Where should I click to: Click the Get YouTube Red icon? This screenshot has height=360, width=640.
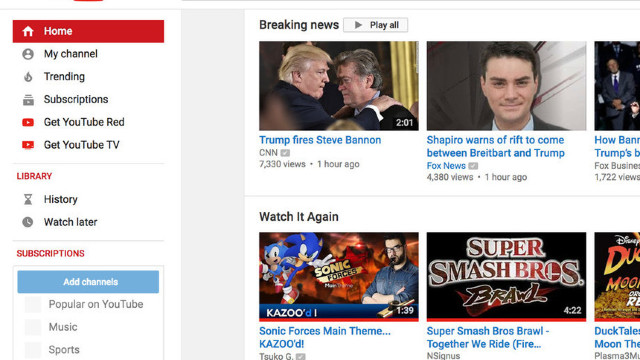point(28,122)
